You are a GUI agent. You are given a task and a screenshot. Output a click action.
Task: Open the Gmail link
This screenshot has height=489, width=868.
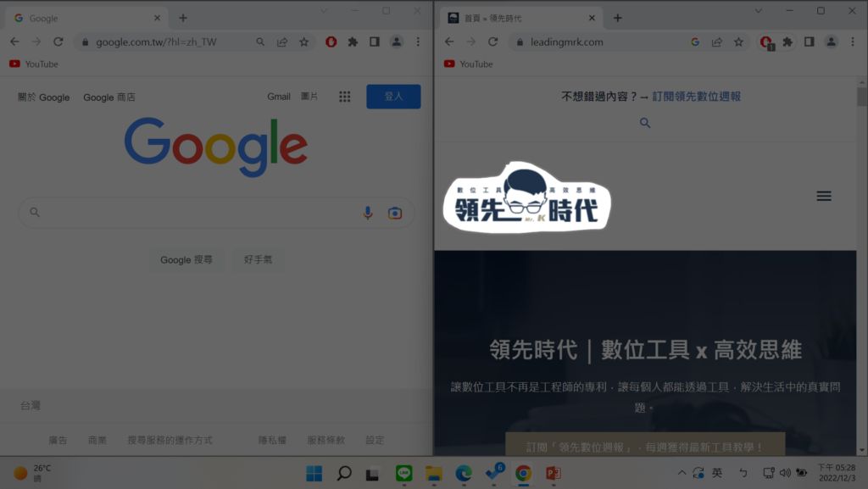click(x=278, y=97)
